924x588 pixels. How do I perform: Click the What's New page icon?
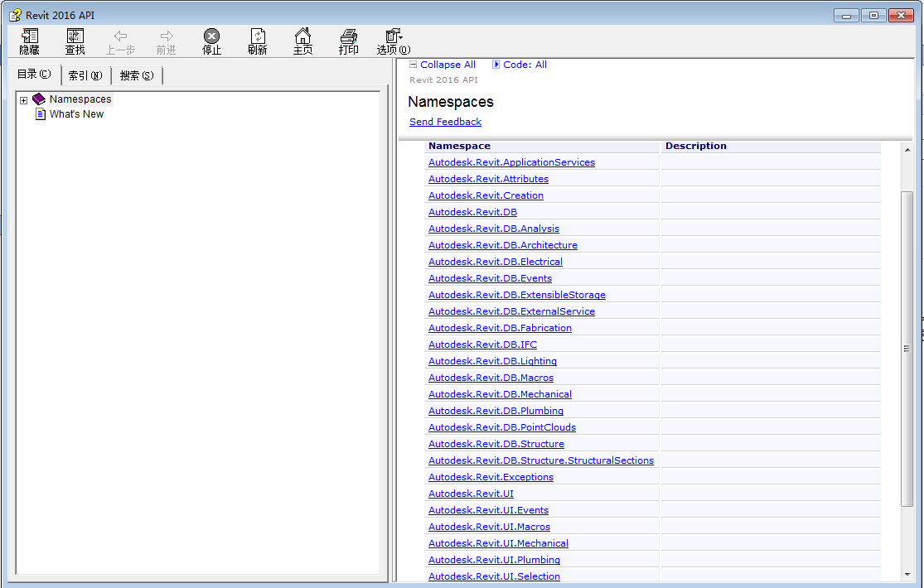tap(40, 113)
